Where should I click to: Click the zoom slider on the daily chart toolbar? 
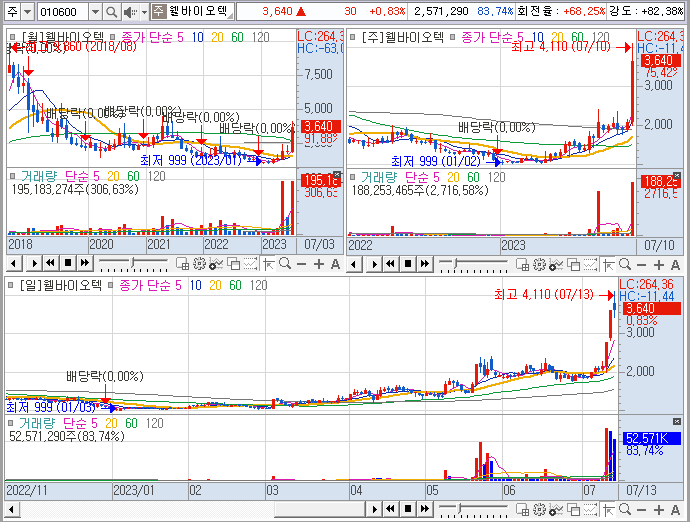pos(473,510)
